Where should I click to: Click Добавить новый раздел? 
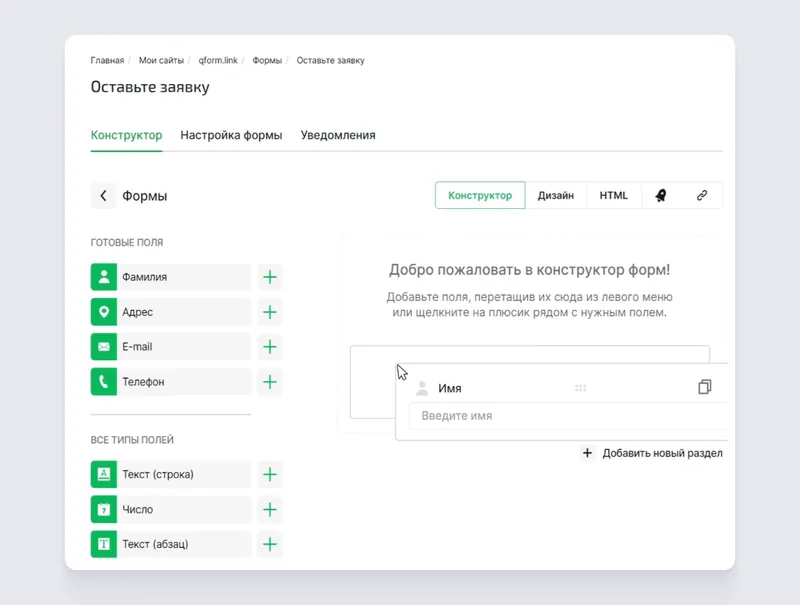[652, 453]
